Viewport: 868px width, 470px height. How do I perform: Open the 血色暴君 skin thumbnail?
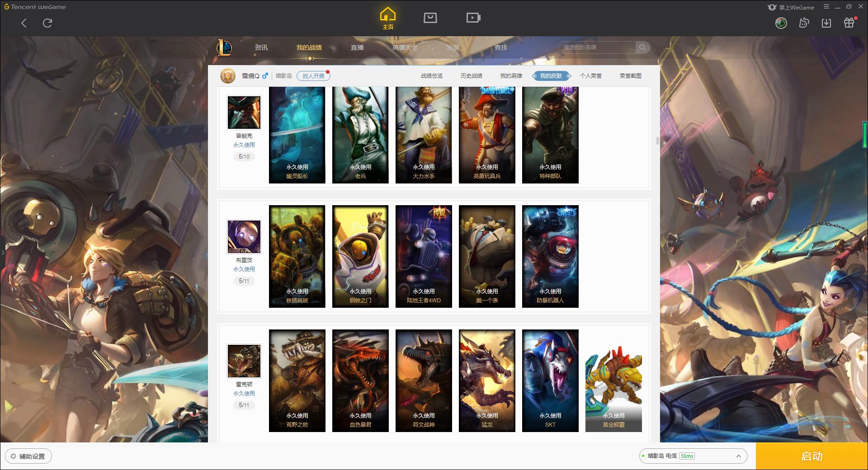pos(360,381)
